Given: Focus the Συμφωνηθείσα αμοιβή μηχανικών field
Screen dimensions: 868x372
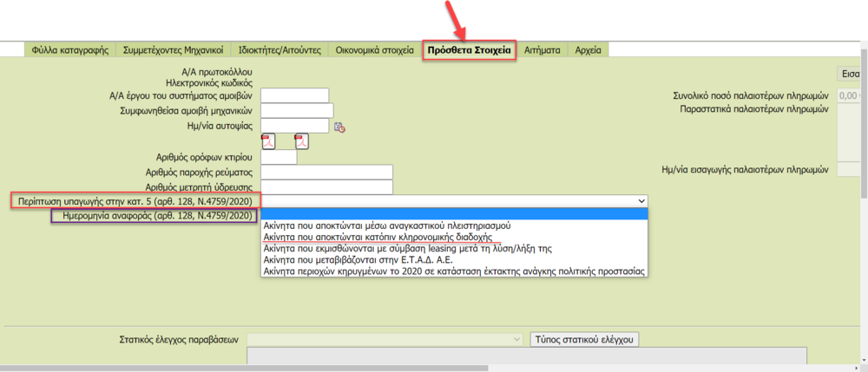Looking at the screenshot, I should (297, 110).
